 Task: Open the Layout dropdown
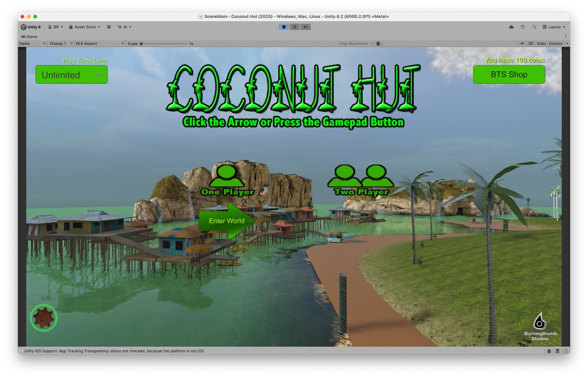click(x=554, y=27)
